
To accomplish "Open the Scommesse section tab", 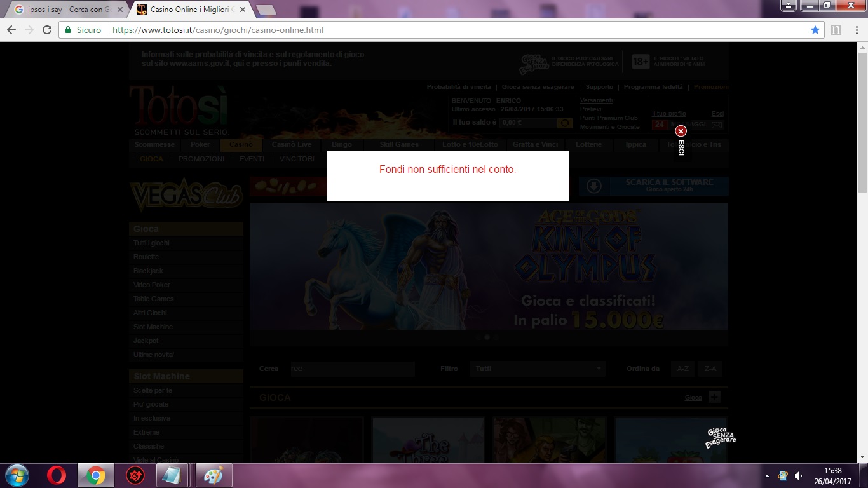I will 154,144.
